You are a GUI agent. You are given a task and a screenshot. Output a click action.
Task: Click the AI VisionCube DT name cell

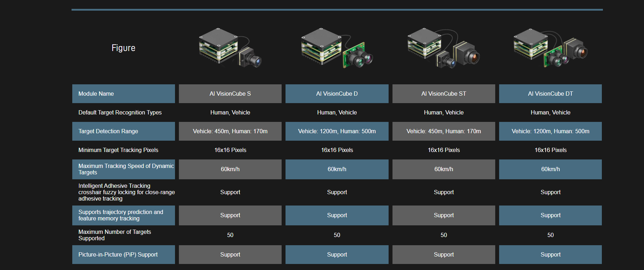[550, 94]
